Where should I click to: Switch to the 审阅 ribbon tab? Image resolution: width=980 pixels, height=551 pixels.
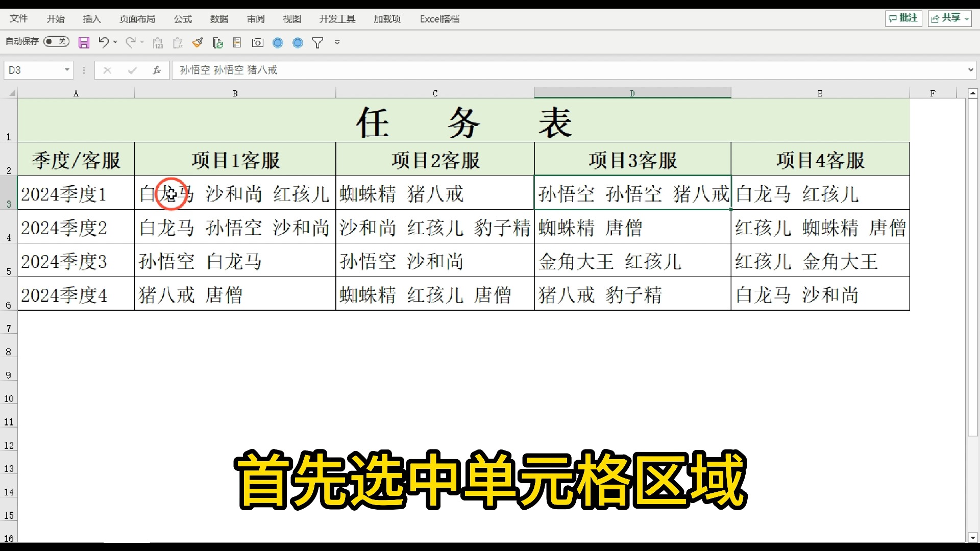coord(256,19)
